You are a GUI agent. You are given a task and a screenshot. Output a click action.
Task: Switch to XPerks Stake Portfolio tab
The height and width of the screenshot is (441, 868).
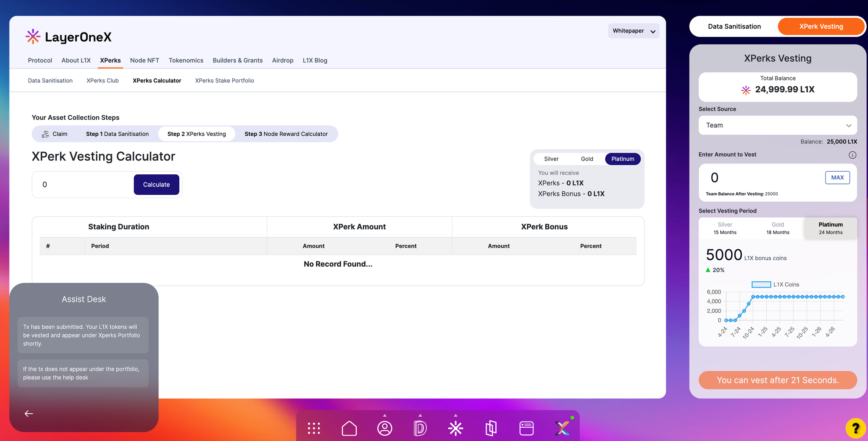224,81
